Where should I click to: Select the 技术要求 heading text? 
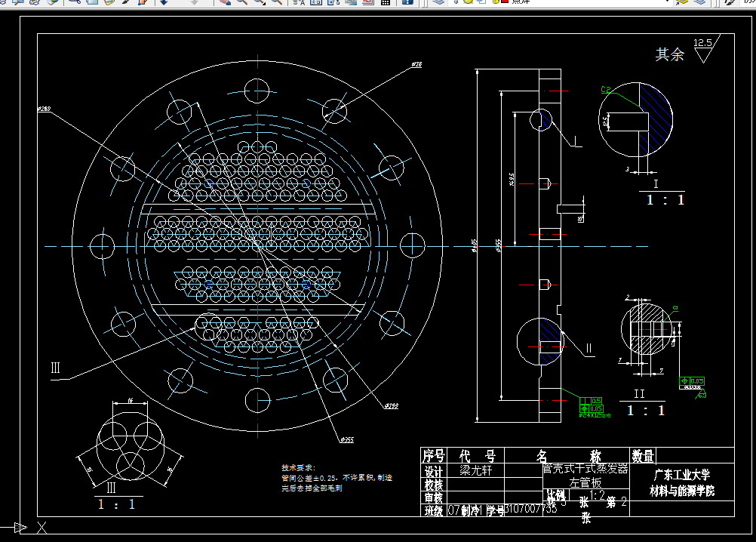coord(299,467)
